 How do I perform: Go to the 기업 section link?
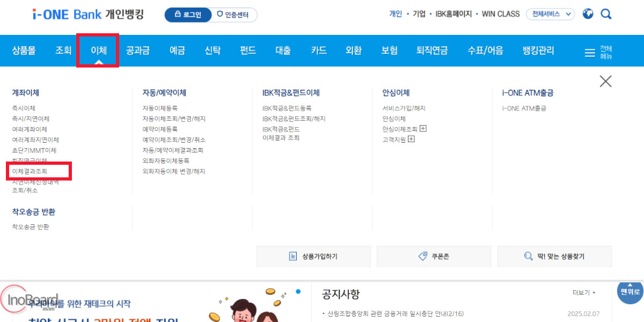pyautogui.click(x=419, y=14)
